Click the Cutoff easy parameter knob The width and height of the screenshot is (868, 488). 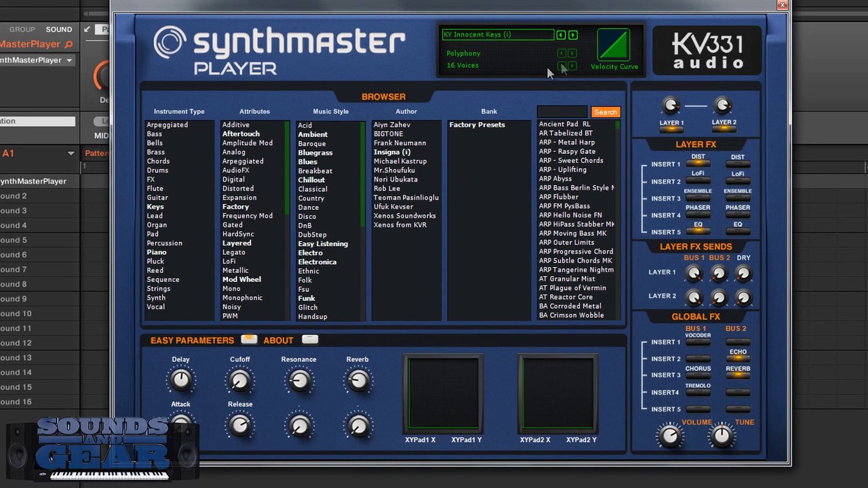pyautogui.click(x=239, y=380)
